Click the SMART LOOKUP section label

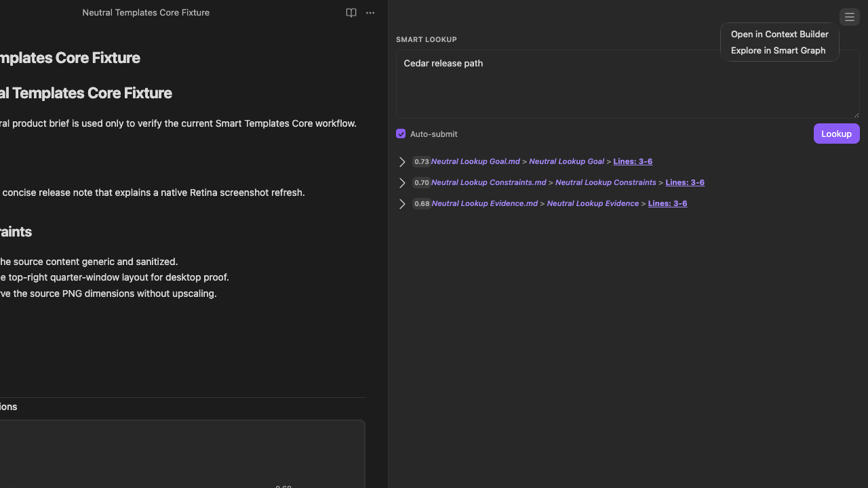point(427,40)
